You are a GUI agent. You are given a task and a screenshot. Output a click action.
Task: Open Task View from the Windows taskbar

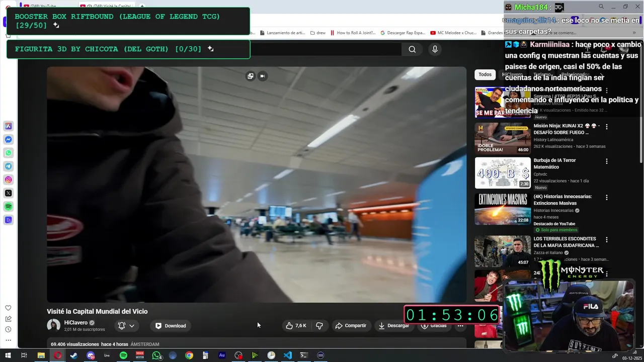click(24, 355)
